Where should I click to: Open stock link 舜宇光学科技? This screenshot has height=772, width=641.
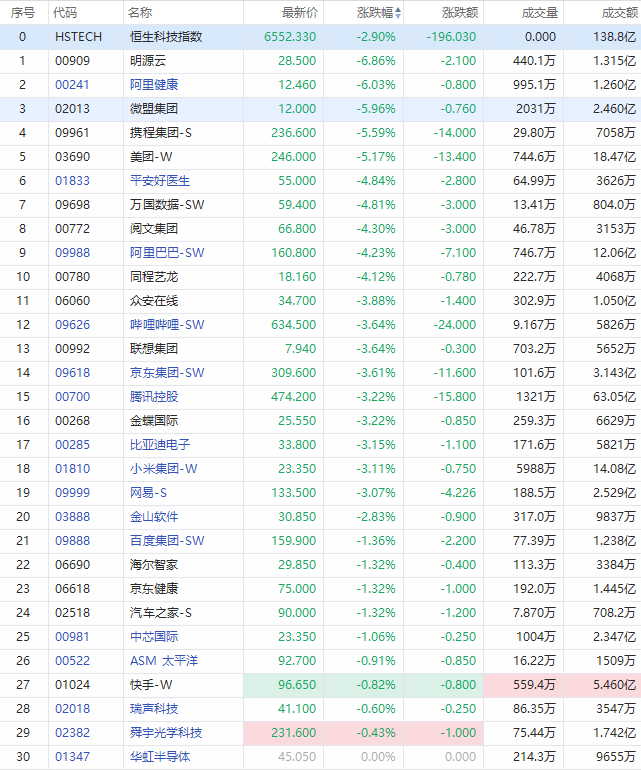166,733
